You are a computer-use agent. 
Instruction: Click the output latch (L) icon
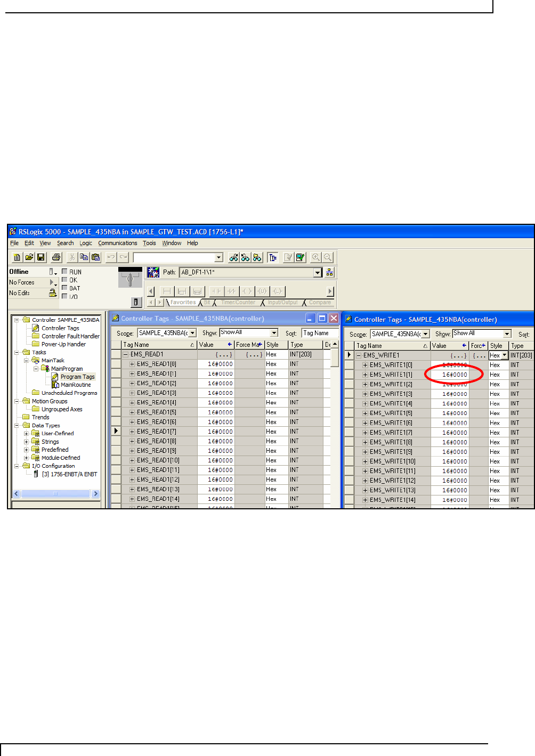[x=278, y=291]
